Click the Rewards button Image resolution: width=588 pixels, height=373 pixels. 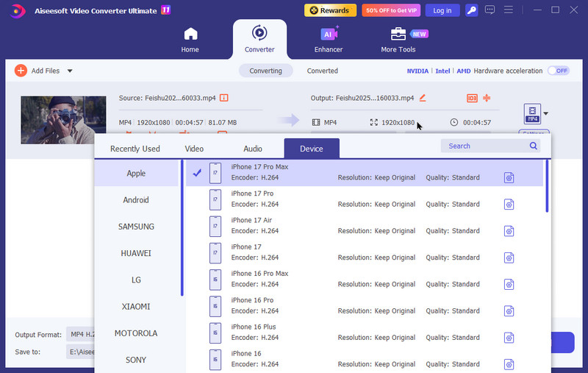pyautogui.click(x=330, y=10)
